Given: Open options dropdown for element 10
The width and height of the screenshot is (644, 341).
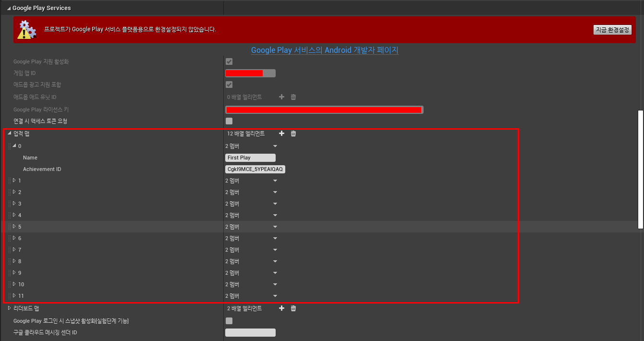Looking at the screenshot, I should [x=275, y=284].
